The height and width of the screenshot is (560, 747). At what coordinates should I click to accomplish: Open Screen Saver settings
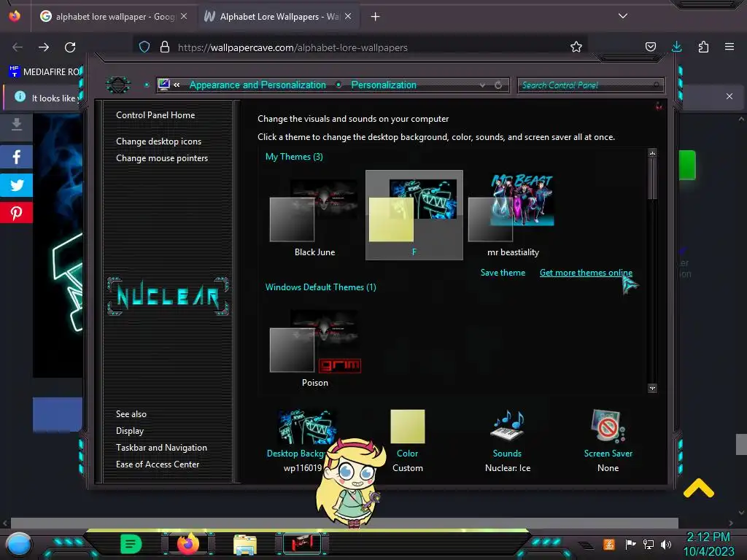[x=608, y=440]
